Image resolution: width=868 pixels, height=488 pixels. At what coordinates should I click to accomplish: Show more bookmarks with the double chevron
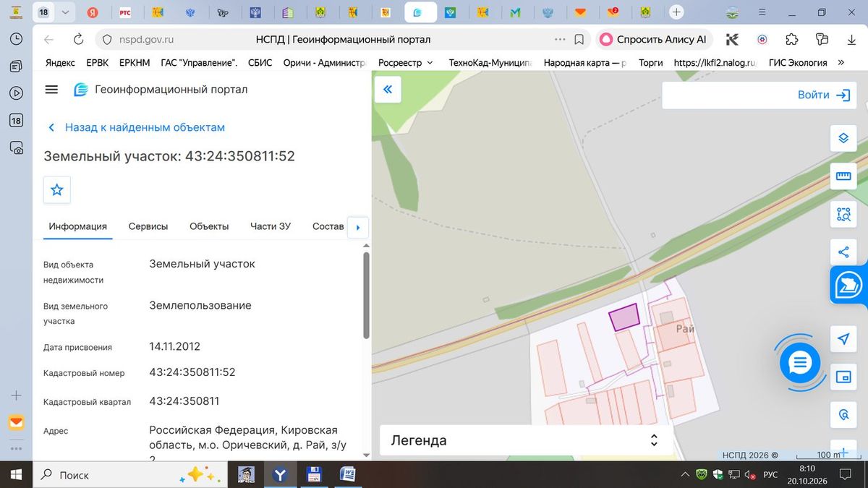click(841, 63)
